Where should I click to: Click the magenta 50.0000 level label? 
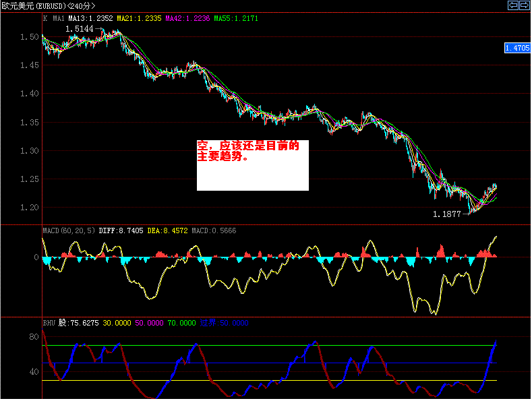[x=149, y=323]
